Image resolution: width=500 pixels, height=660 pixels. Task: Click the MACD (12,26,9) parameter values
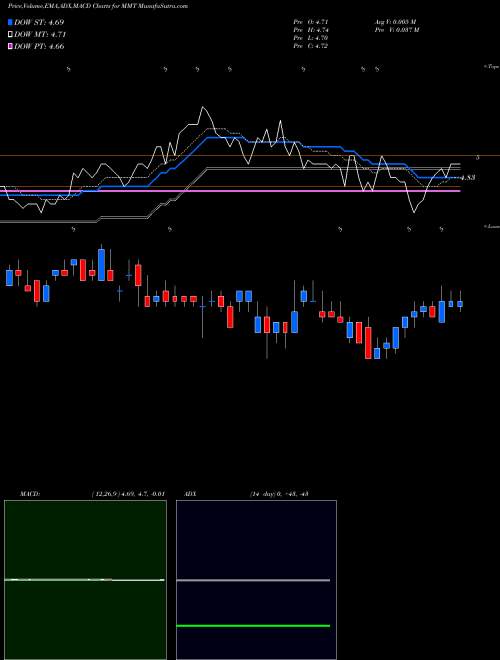[x=128, y=494]
